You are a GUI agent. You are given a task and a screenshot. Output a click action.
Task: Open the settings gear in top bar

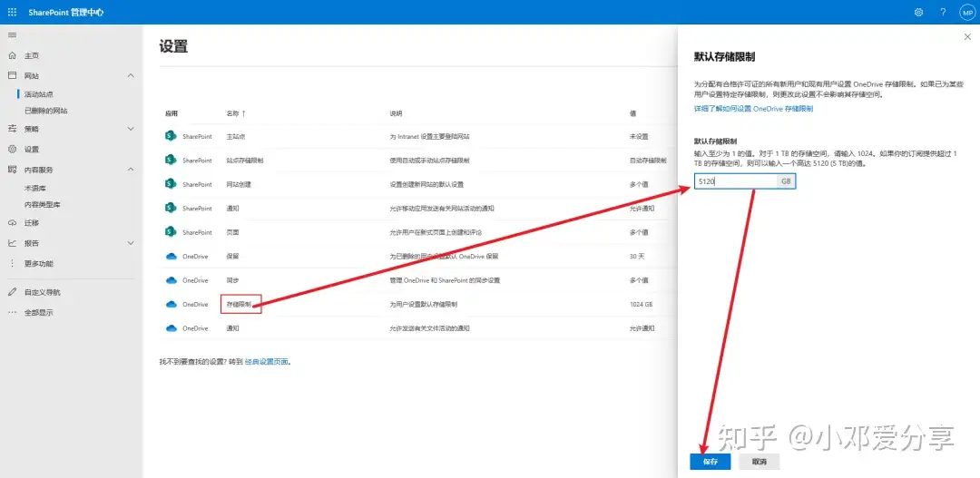[918, 12]
